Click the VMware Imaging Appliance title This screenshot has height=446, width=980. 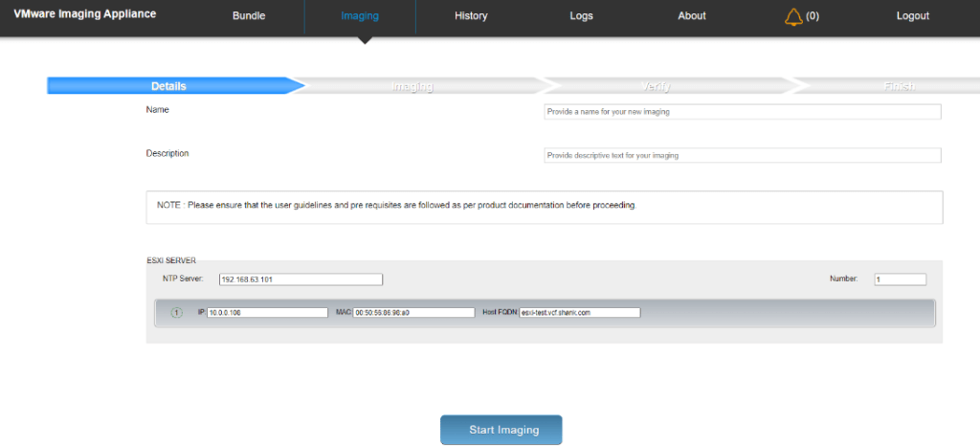click(x=85, y=13)
